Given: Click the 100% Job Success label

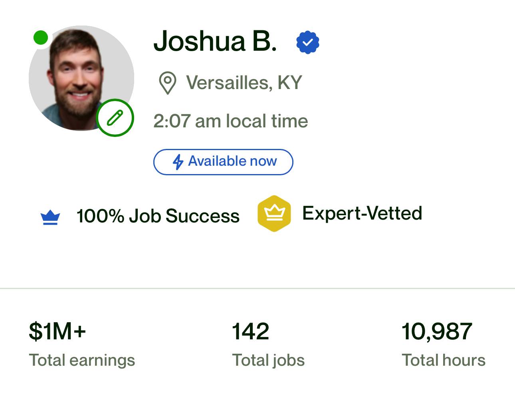Looking at the screenshot, I should 158,216.
